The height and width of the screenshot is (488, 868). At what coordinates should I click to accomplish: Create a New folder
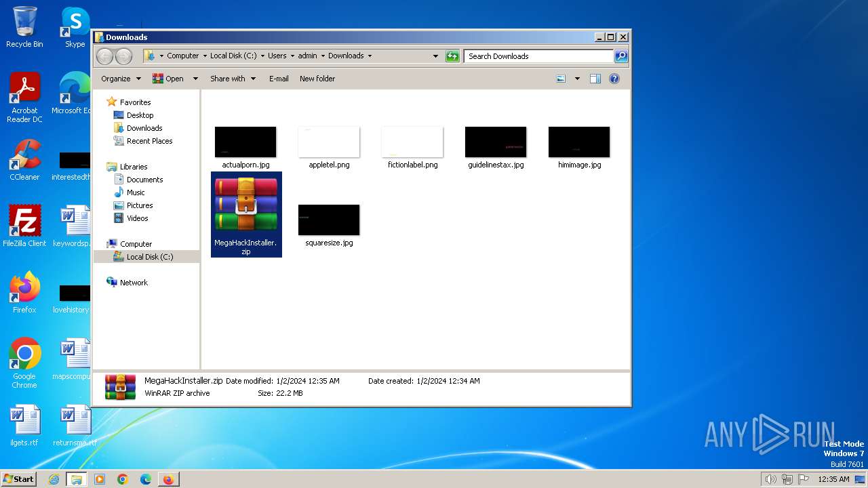pos(317,79)
